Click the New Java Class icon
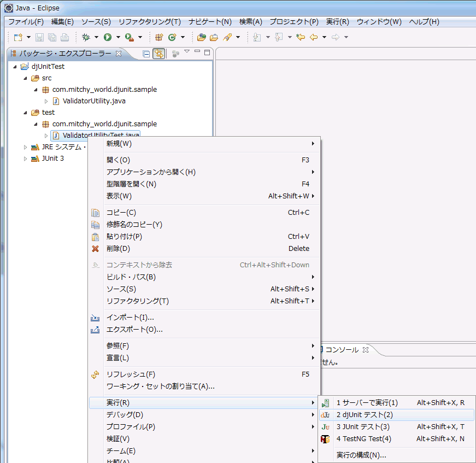The width and height of the screenshot is (476, 463). 172,37
